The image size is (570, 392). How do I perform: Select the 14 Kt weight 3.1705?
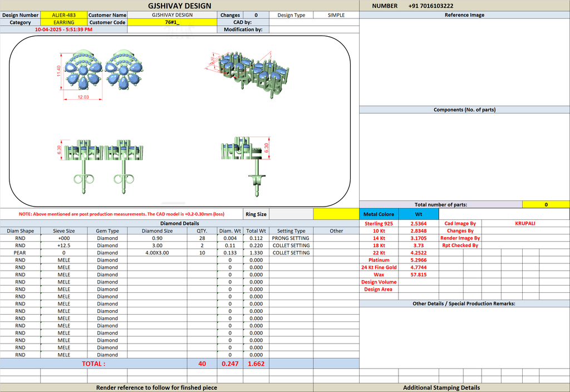[x=419, y=238]
